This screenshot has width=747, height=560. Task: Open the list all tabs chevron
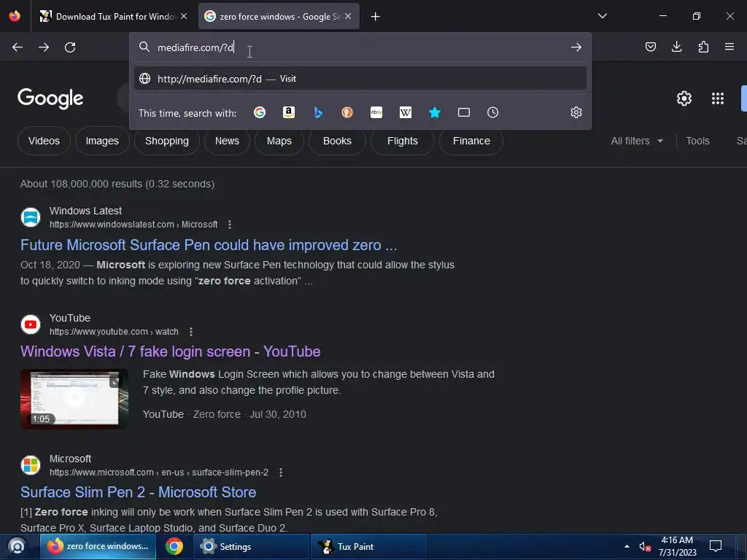[x=602, y=16]
